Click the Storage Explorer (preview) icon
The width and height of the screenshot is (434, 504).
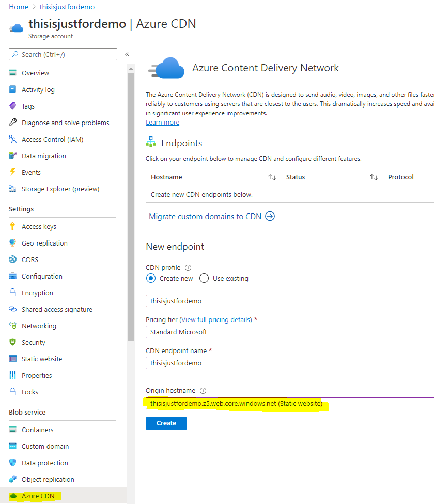click(x=12, y=189)
